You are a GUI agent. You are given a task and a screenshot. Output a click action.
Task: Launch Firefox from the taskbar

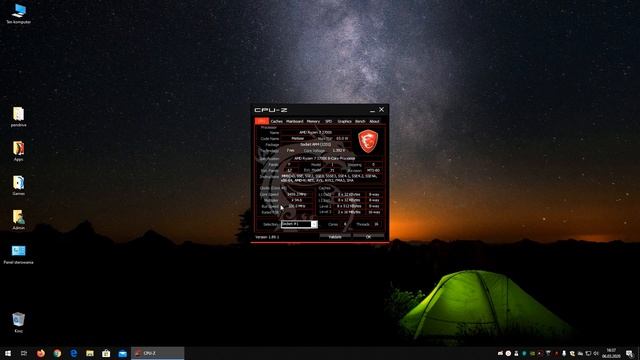point(40,353)
